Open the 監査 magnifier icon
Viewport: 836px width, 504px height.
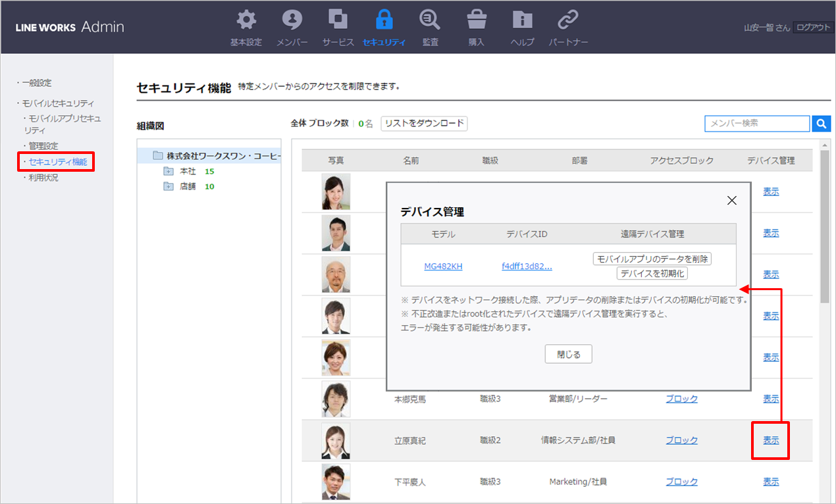[431, 21]
